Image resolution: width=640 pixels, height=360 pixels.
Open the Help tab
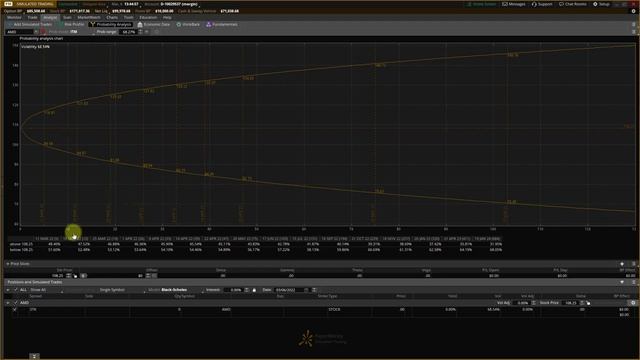pyautogui.click(x=167, y=18)
